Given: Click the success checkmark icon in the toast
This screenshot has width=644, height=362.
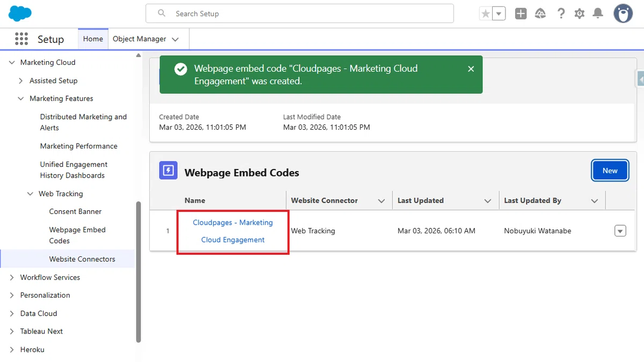Looking at the screenshot, I should click(181, 69).
